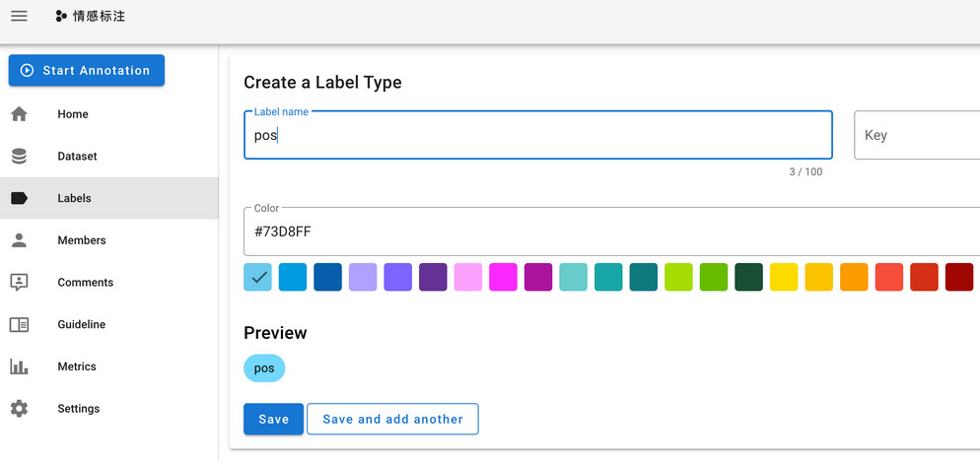Click the Color hex value field
The height and width of the screenshot is (465, 980).
click(611, 232)
